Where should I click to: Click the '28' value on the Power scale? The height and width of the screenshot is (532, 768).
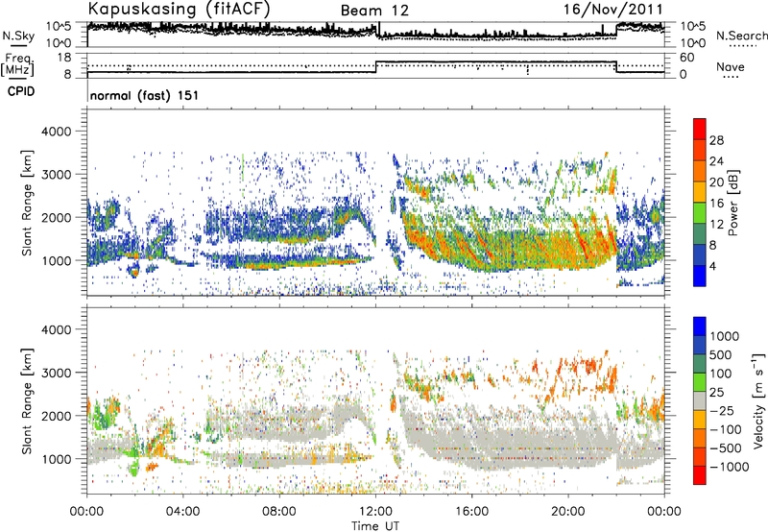716,140
